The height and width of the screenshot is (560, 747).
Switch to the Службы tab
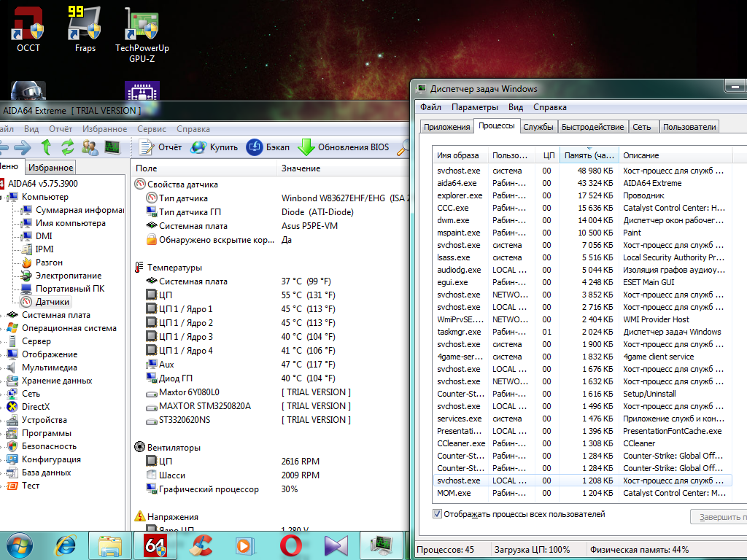tap(538, 127)
